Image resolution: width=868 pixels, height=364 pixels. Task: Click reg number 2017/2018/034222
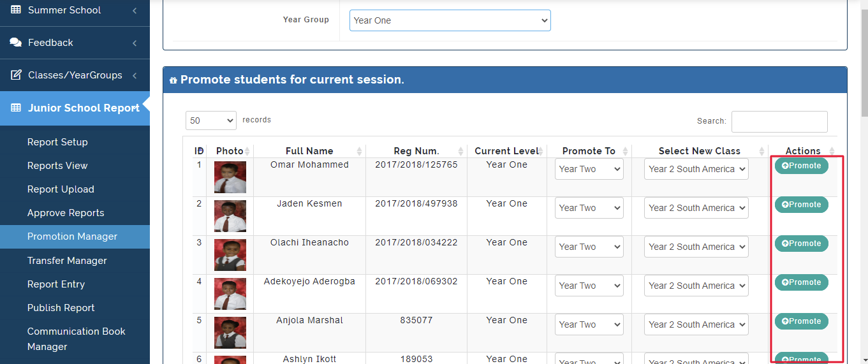[416, 242]
